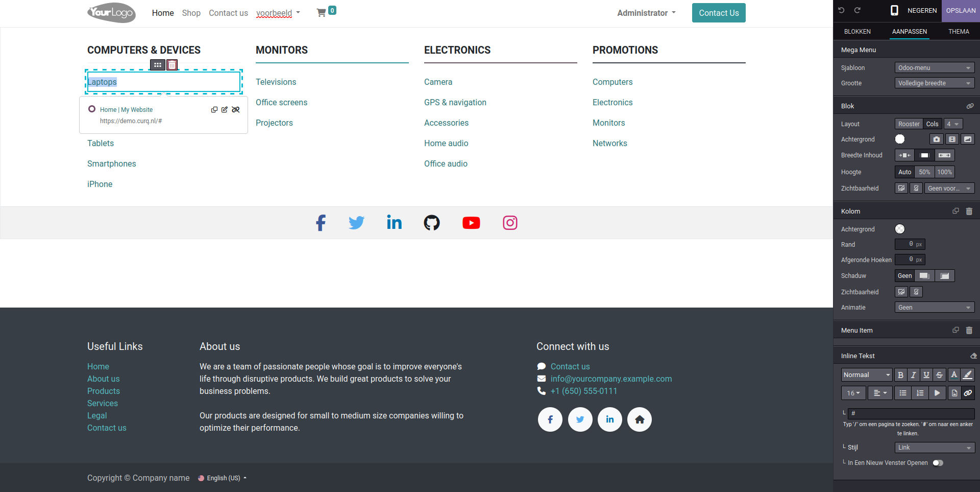Undo the last change
980x492 pixels.
coord(841,10)
